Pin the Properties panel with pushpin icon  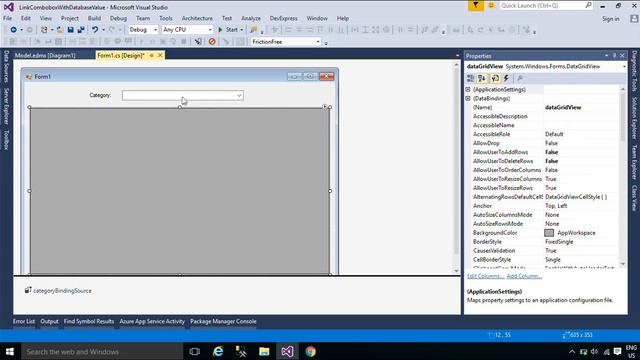click(x=614, y=56)
